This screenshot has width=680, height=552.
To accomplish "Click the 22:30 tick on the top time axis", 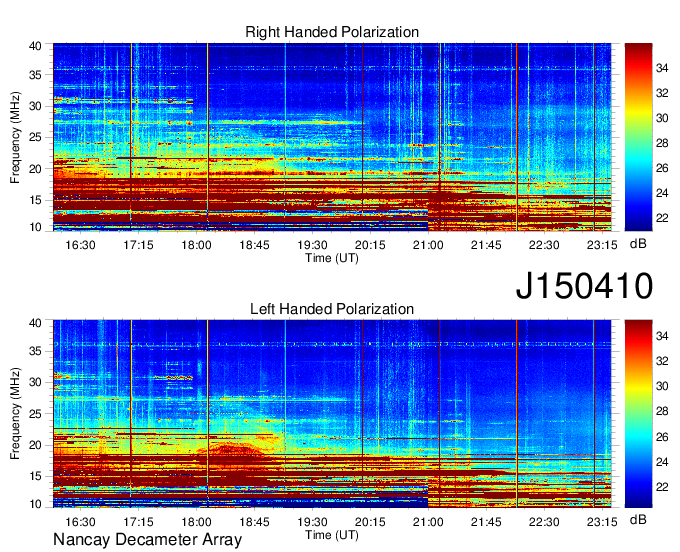I will 544,245.
